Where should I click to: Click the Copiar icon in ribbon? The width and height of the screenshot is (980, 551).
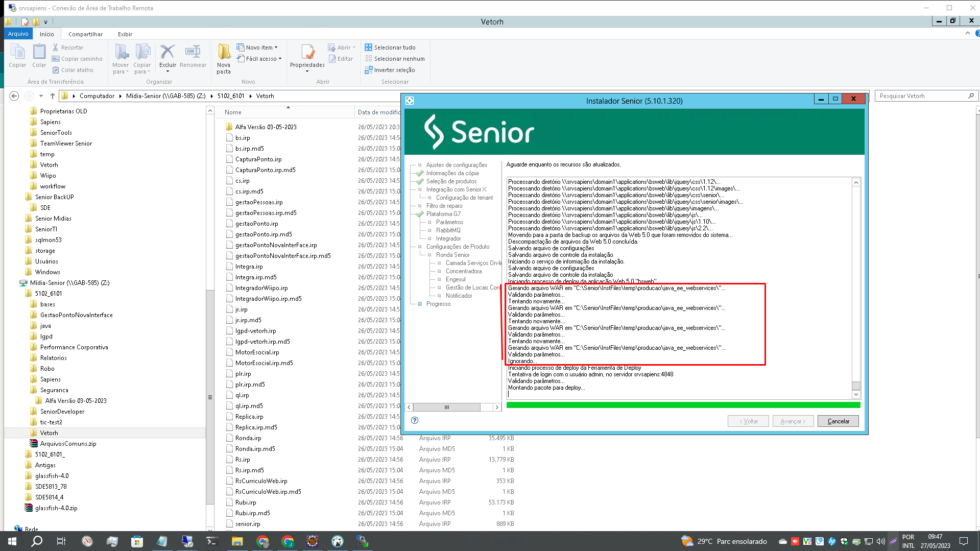[17, 56]
